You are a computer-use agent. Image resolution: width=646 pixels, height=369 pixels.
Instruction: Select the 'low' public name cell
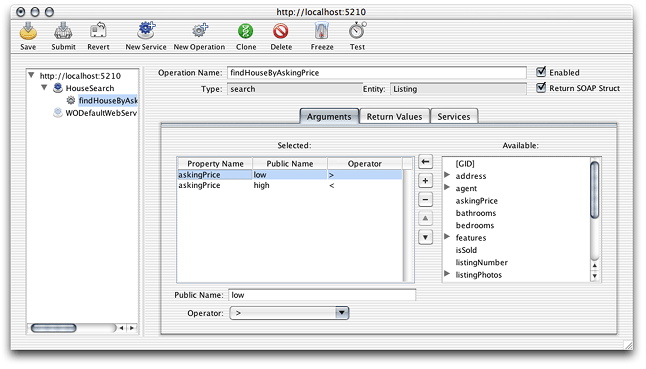[x=290, y=175]
